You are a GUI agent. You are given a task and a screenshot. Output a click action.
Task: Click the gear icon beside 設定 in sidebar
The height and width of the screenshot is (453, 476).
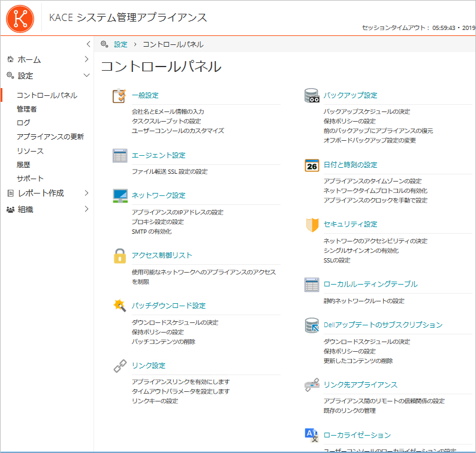(x=11, y=75)
